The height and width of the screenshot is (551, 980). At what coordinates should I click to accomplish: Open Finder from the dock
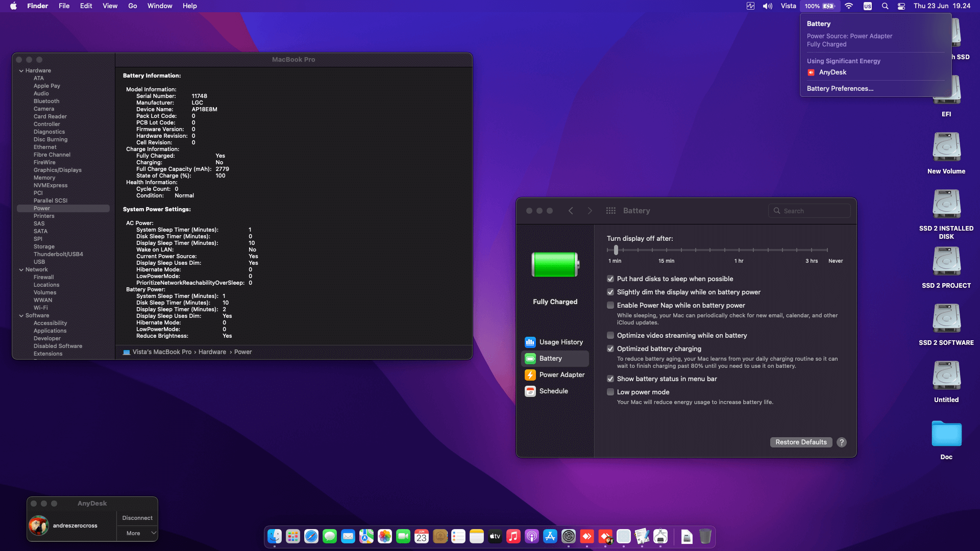click(x=275, y=536)
